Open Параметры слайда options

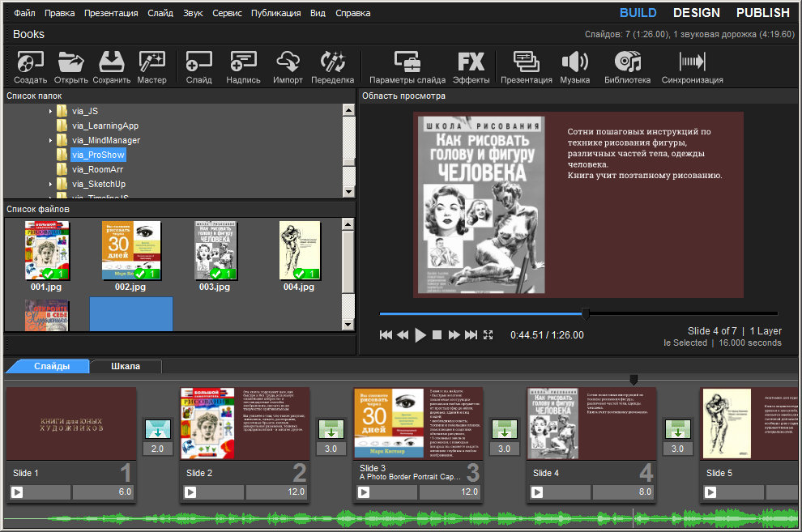pos(407,62)
